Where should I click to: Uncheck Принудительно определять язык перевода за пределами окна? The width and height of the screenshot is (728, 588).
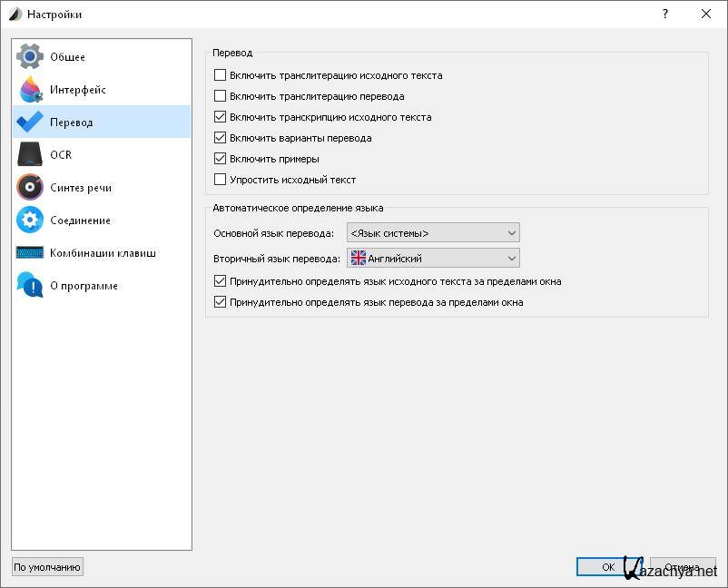pyautogui.click(x=220, y=302)
